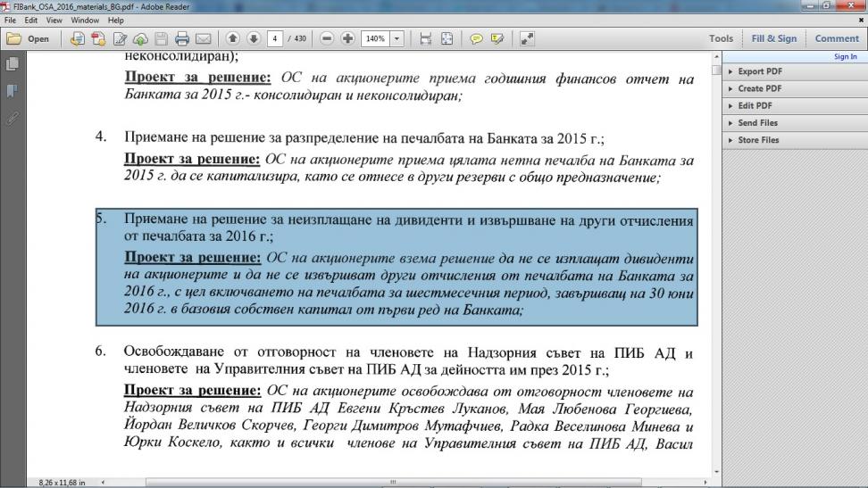Close the document with the X below the title bar

point(861,20)
